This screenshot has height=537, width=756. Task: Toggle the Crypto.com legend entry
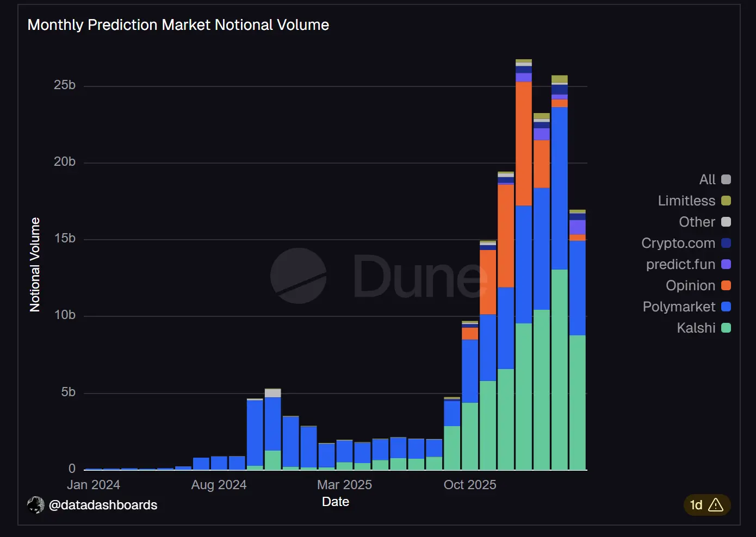[678, 243]
